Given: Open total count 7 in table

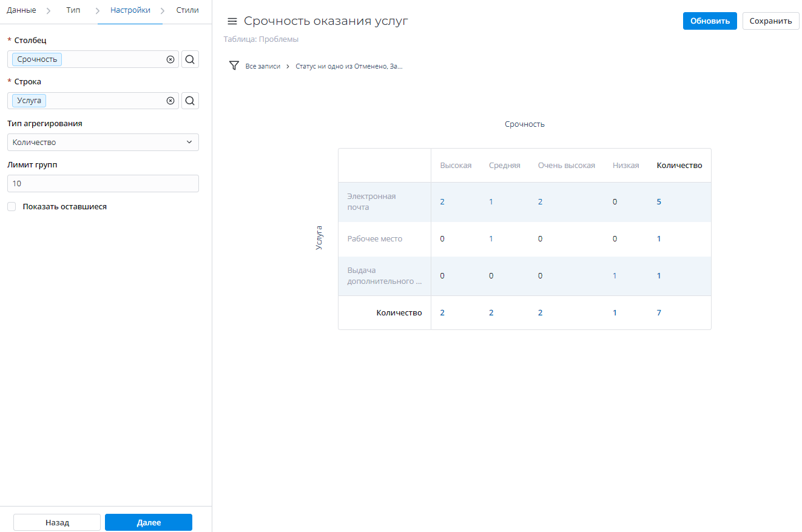Looking at the screenshot, I should [659, 313].
